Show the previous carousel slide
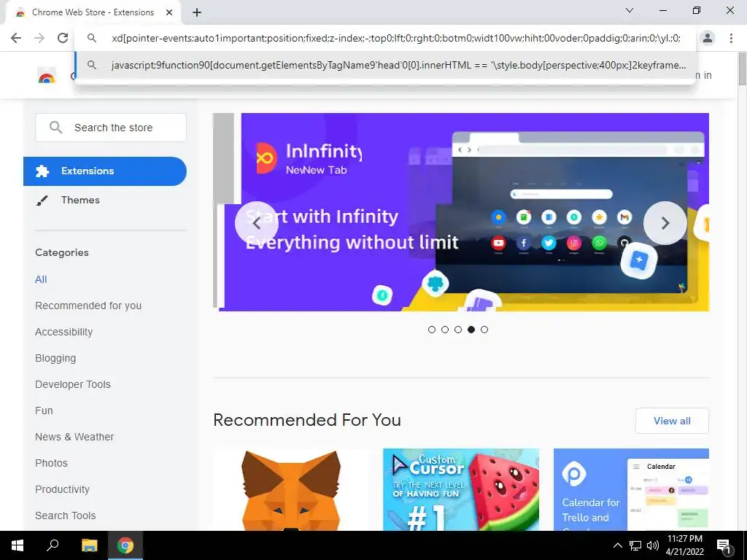 click(256, 223)
